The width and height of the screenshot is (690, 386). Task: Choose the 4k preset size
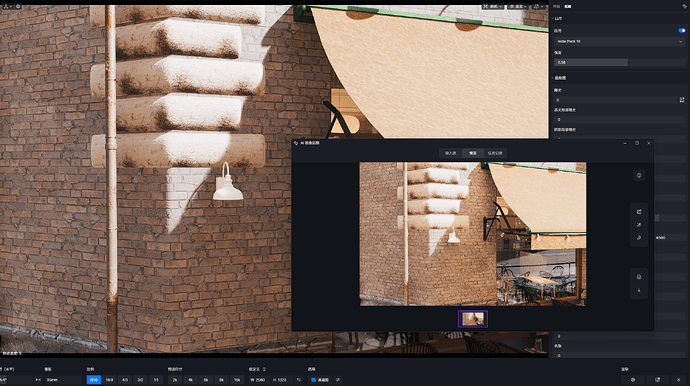(x=191, y=380)
